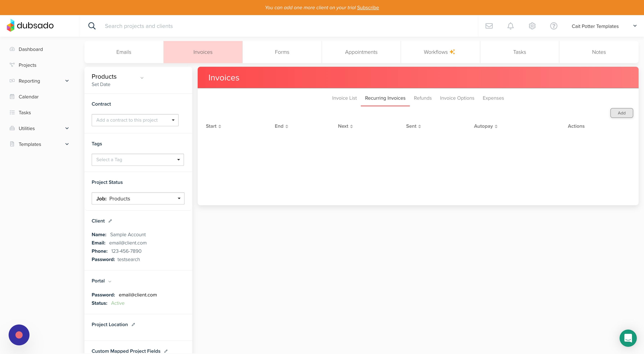Image resolution: width=644 pixels, height=354 pixels.
Task: Open the notifications bell
Action: click(510, 26)
